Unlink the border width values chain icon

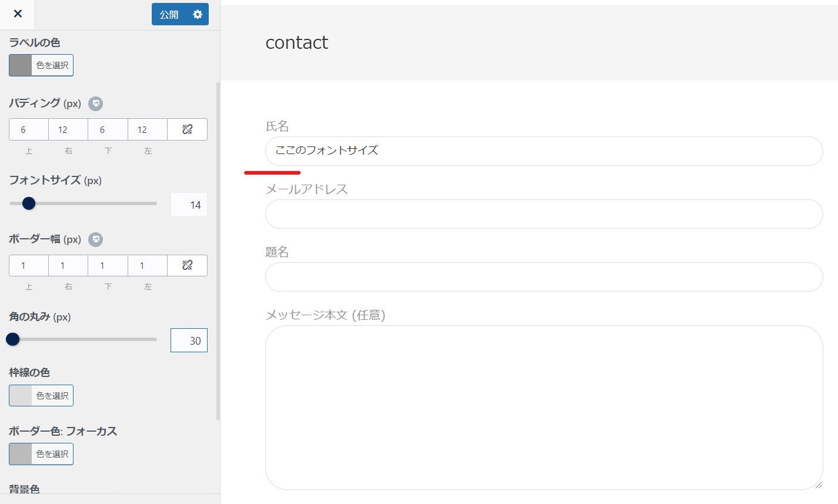pyautogui.click(x=187, y=265)
